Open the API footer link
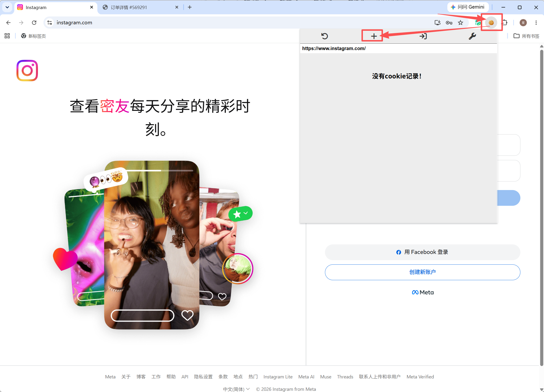 pos(185,377)
